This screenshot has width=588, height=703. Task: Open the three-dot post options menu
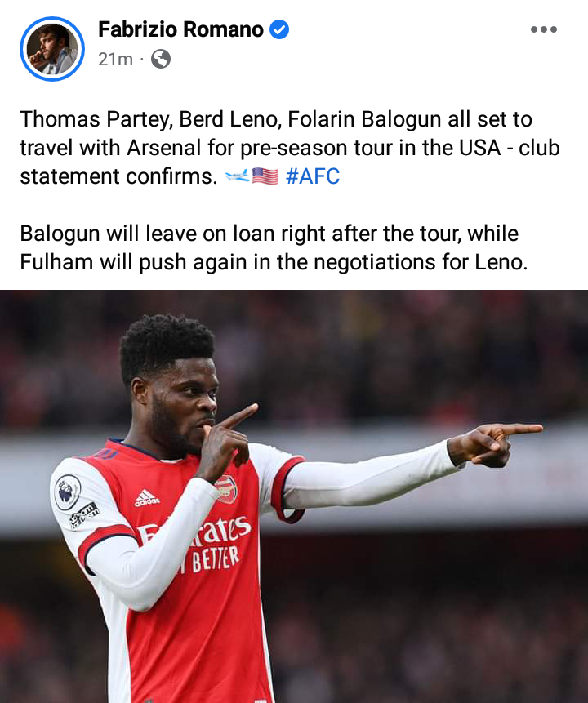(543, 29)
